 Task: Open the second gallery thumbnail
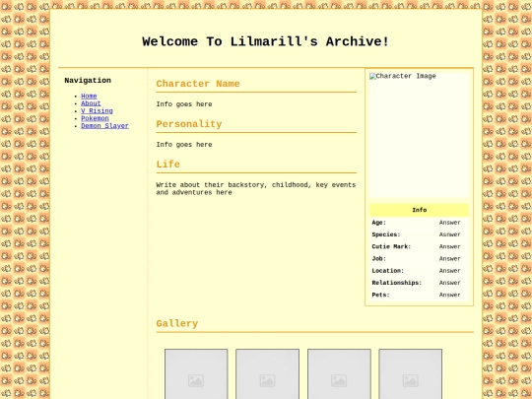267,374
